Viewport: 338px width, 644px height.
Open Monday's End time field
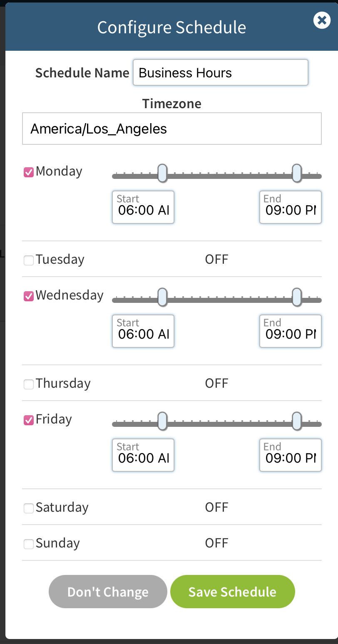point(290,208)
